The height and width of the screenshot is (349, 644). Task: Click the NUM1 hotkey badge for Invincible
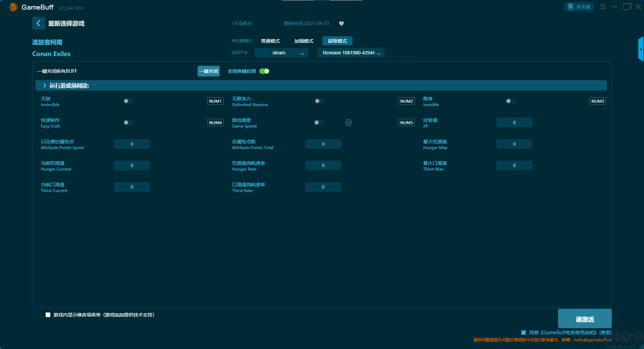(215, 101)
